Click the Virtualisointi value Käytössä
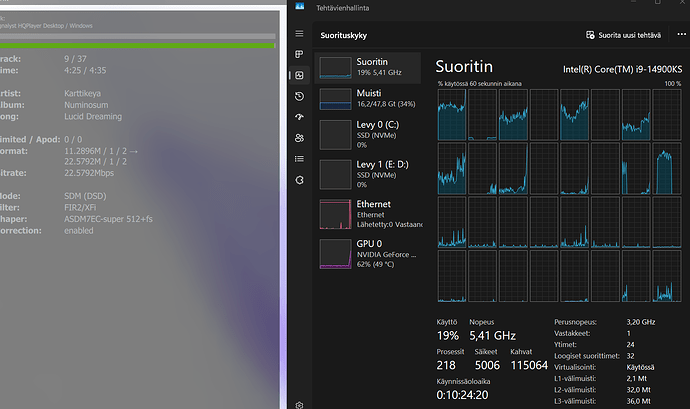Viewport: 690px width, 409px height. click(x=640, y=367)
